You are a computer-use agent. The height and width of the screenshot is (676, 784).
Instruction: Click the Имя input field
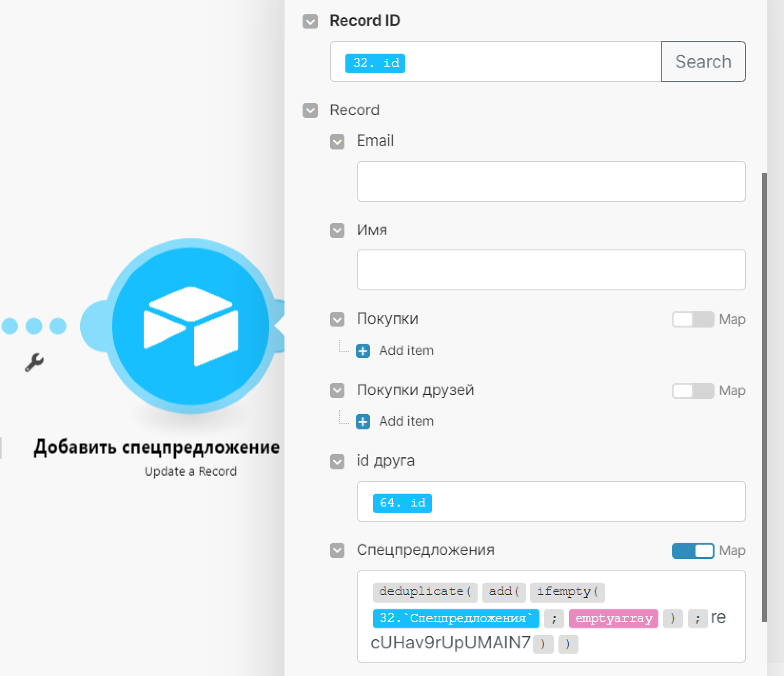551,270
